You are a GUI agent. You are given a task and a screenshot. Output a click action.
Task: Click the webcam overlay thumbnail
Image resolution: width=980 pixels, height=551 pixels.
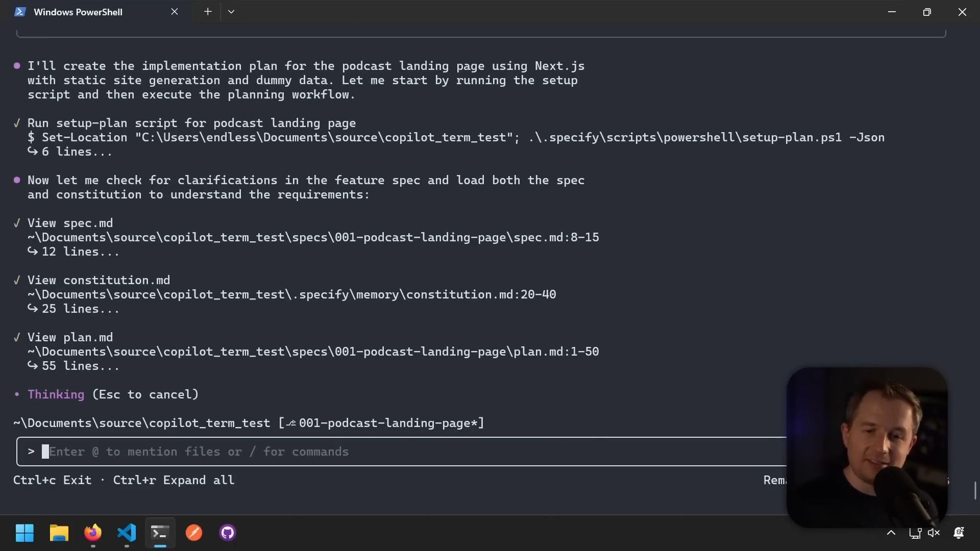(x=867, y=446)
